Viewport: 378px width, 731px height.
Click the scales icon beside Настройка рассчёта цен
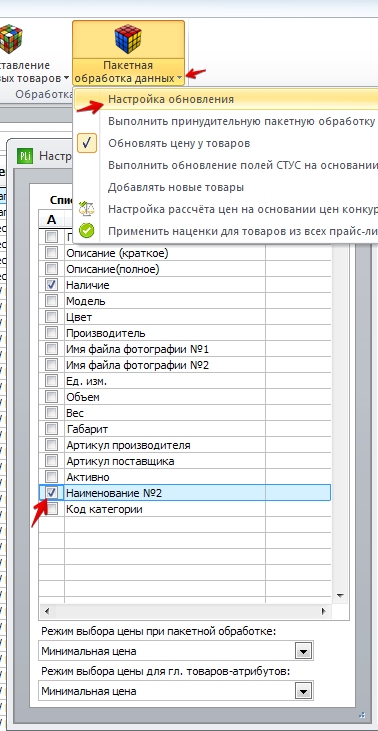click(87, 208)
